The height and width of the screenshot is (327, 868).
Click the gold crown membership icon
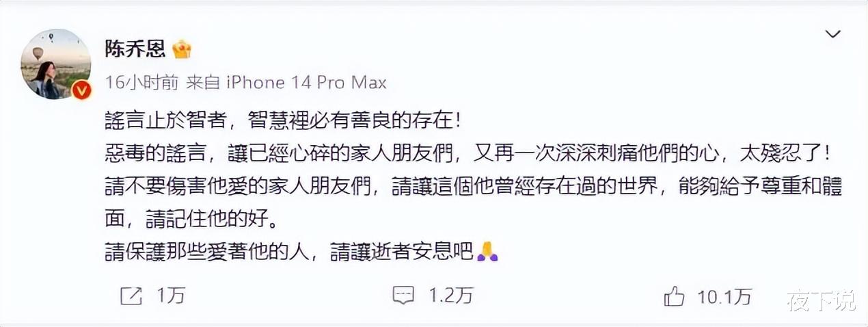click(182, 48)
